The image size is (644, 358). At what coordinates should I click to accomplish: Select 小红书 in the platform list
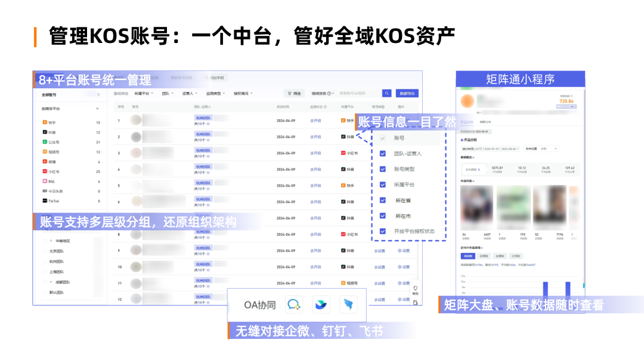[x=54, y=171]
